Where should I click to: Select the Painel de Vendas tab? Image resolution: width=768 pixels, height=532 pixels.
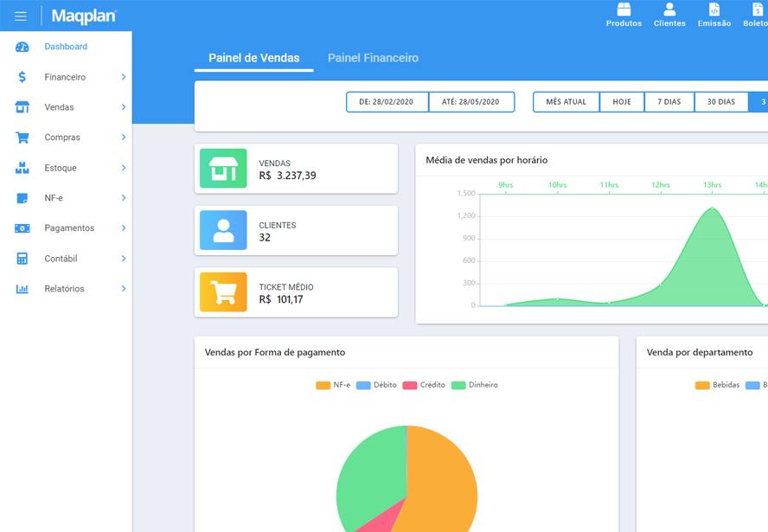[253, 58]
